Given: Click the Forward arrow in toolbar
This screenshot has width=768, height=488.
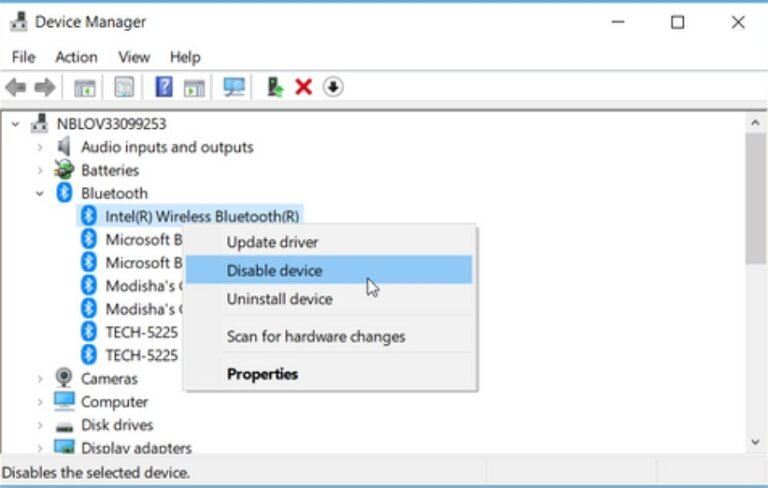Looking at the screenshot, I should click(x=44, y=88).
